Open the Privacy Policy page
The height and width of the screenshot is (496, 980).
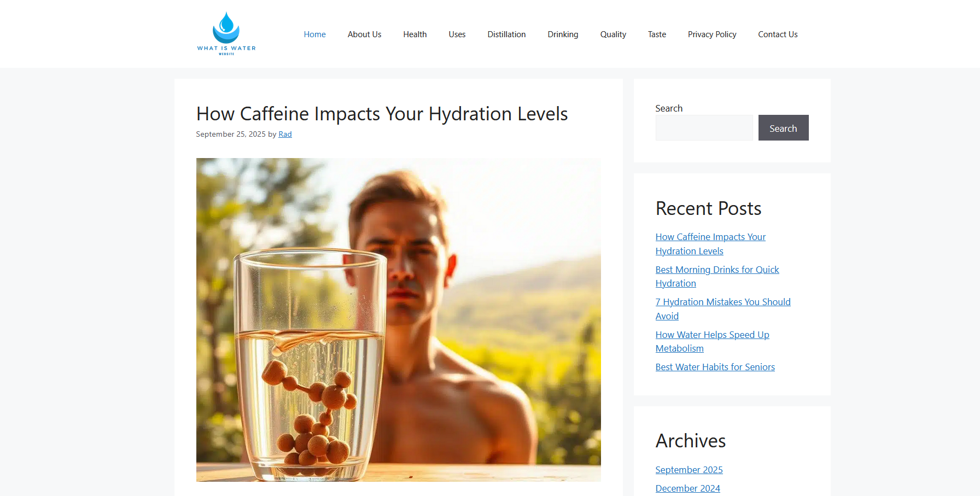[x=712, y=34]
